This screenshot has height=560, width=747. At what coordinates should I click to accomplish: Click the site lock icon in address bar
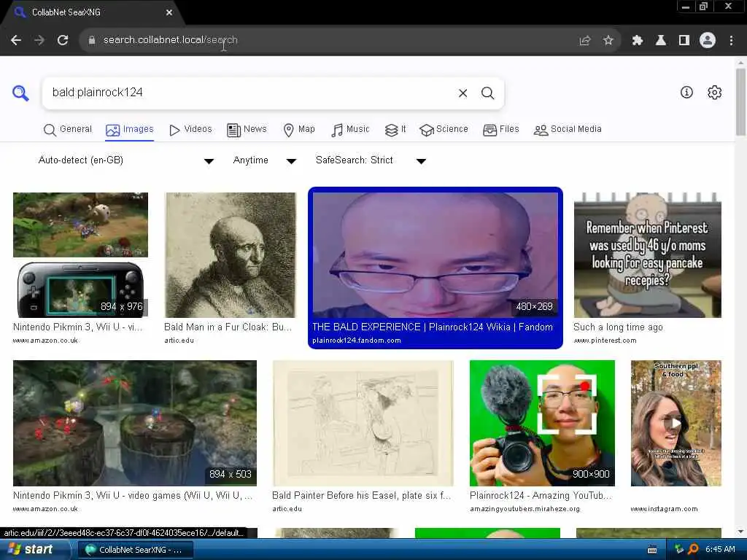[92, 40]
